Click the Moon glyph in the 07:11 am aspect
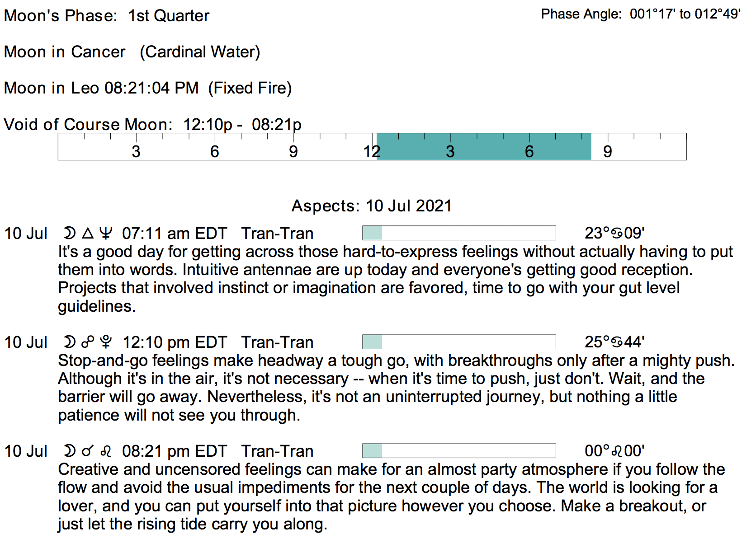This screenshot has height=543, width=756. pos(69,233)
